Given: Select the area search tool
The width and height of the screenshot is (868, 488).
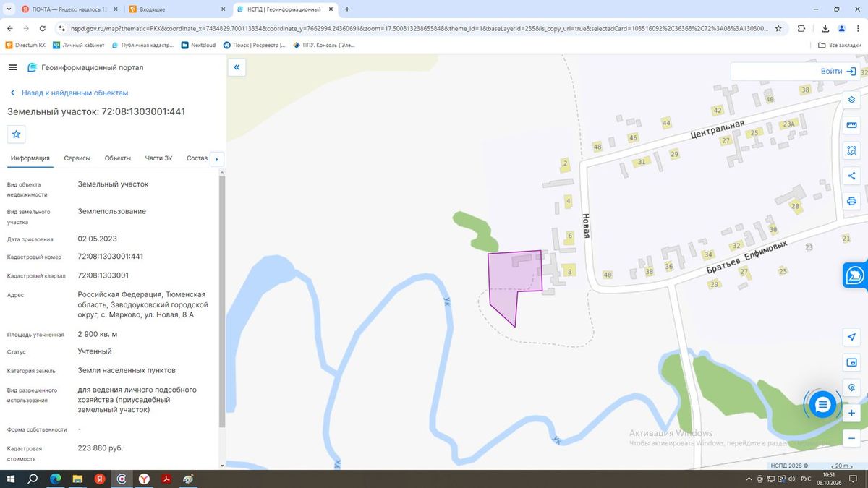Looking at the screenshot, I should [851, 150].
